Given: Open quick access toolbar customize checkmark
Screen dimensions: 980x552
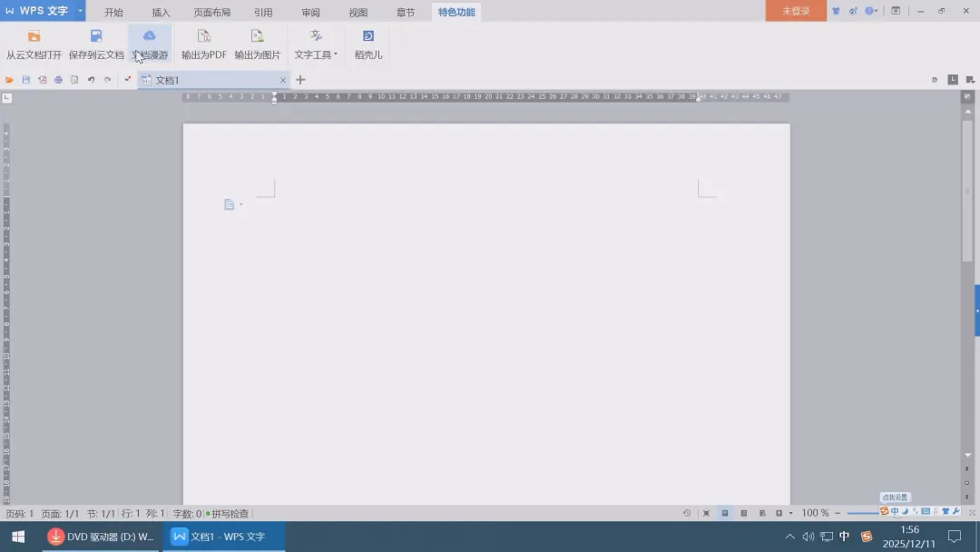Looking at the screenshot, I should pyautogui.click(x=128, y=79).
